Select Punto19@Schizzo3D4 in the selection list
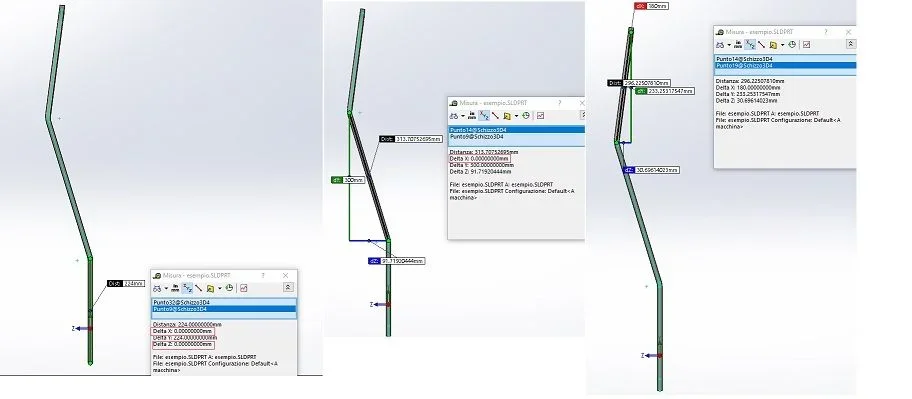 [x=785, y=66]
